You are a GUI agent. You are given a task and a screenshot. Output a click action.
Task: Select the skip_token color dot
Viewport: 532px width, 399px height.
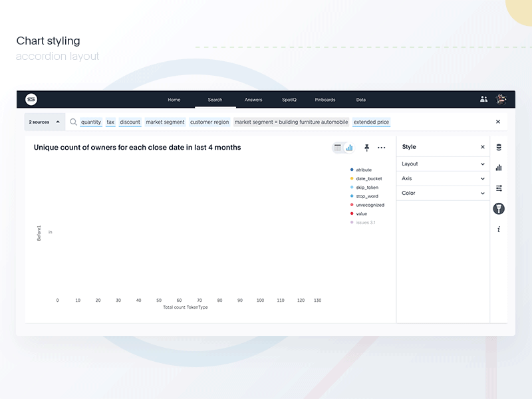point(352,187)
